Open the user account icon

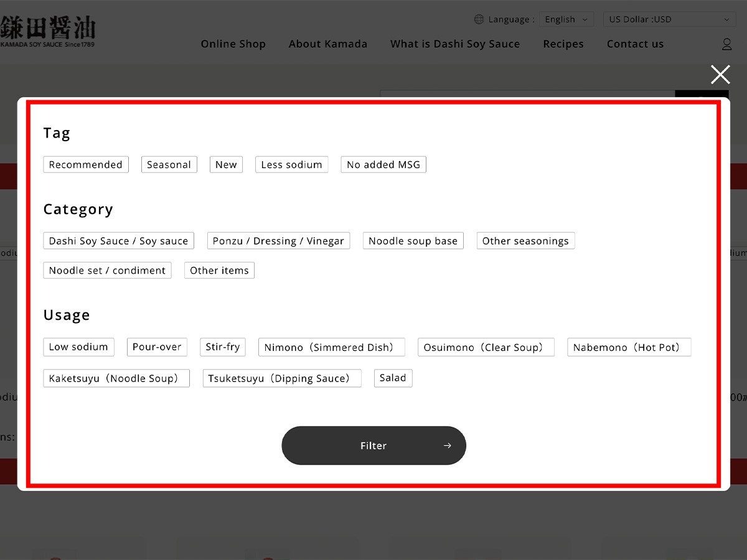(726, 44)
